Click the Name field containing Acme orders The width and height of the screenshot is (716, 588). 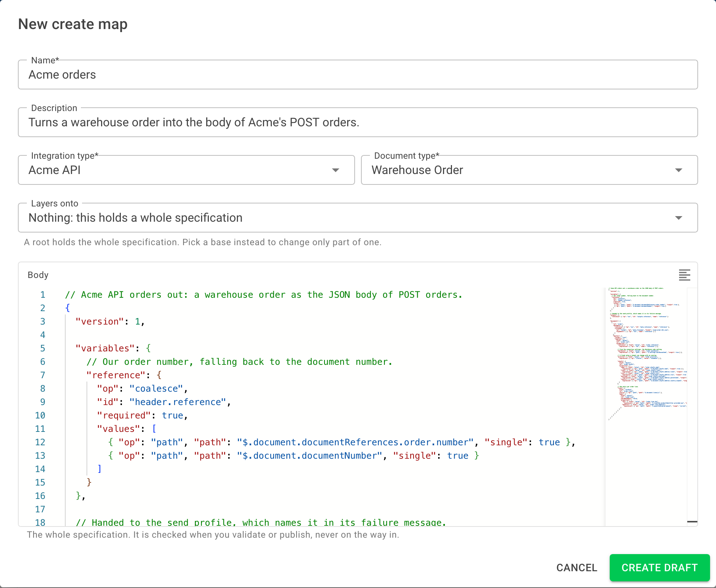pyautogui.click(x=358, y=75)
